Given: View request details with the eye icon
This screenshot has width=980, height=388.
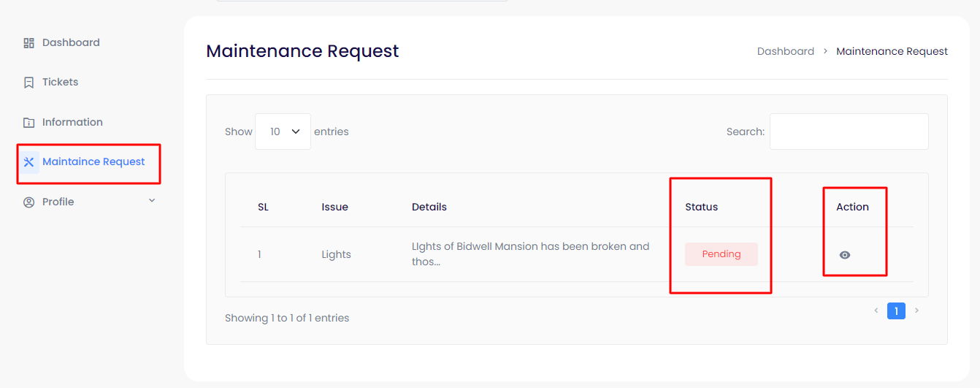Looking at the screenshot, I should coord(845,255).
